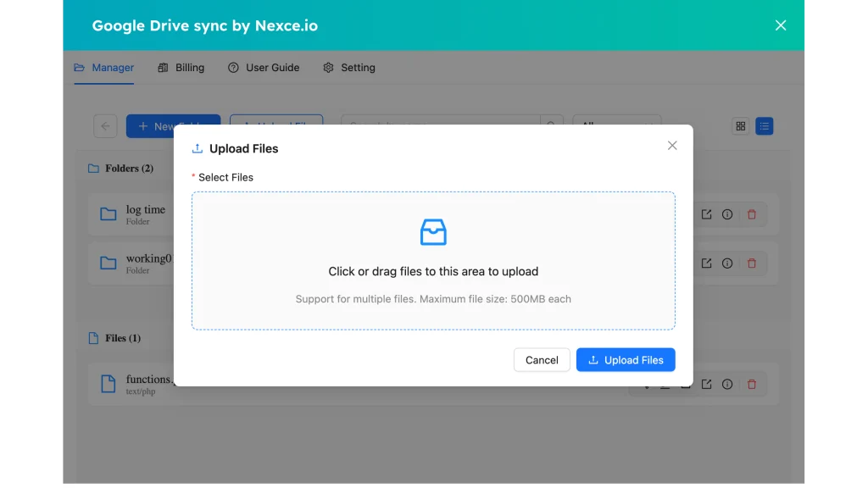This screenshot has height=488, width=868.
Task: Switch to list view layout
Action: coord(765,126)
